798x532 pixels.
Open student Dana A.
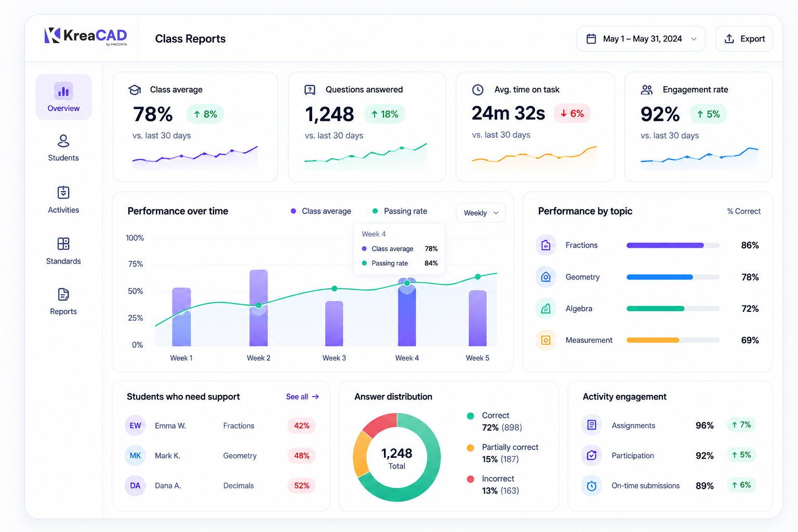168,486
